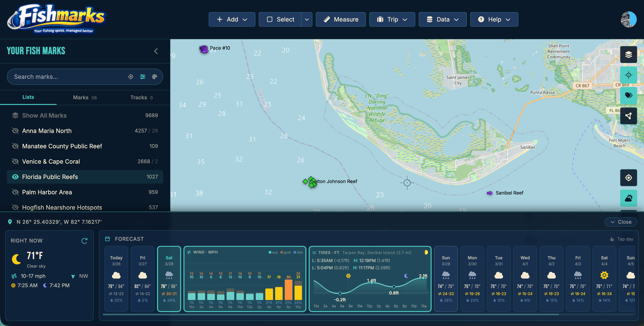The height and width of the screenshot is (326, 644).
Task: Refresh the Right Now weather panel
Action: click(x=85, y=241)
